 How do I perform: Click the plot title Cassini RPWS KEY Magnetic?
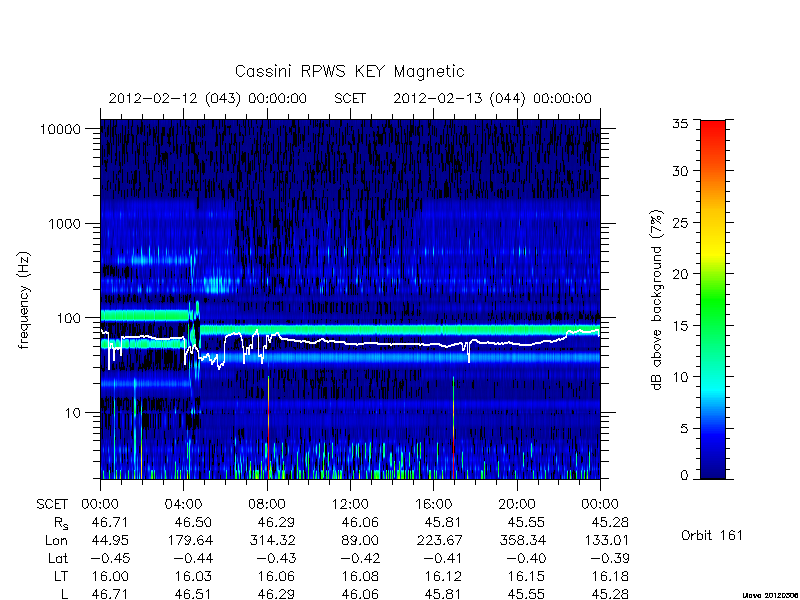(x=349, y=71)
